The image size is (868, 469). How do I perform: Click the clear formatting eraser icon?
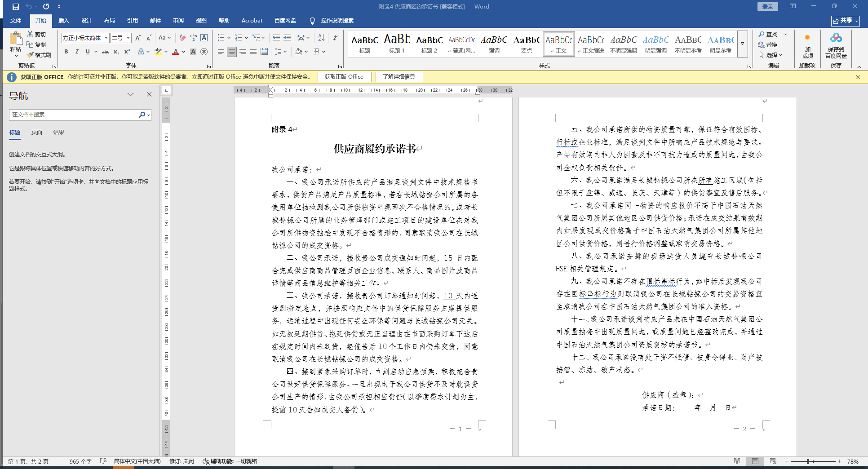[182, 38]
